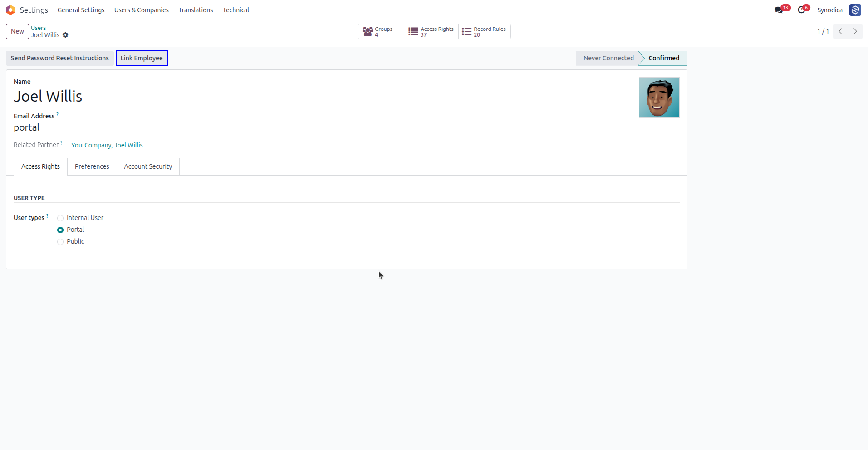Screen dimensions: 868x450
Task: Select the Portal radio option
Action: pos(60,230)
